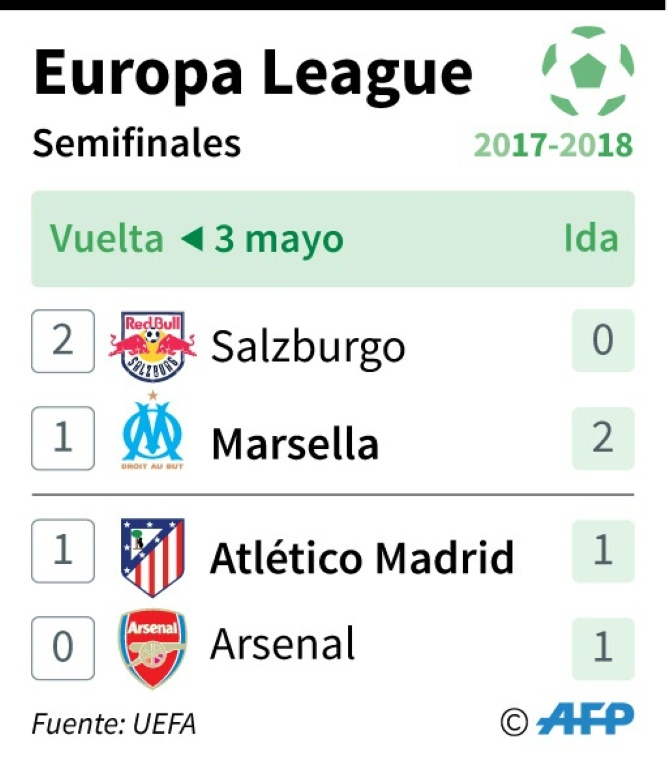Click the Fuente: UEFA source text

[x=114, y=724]
